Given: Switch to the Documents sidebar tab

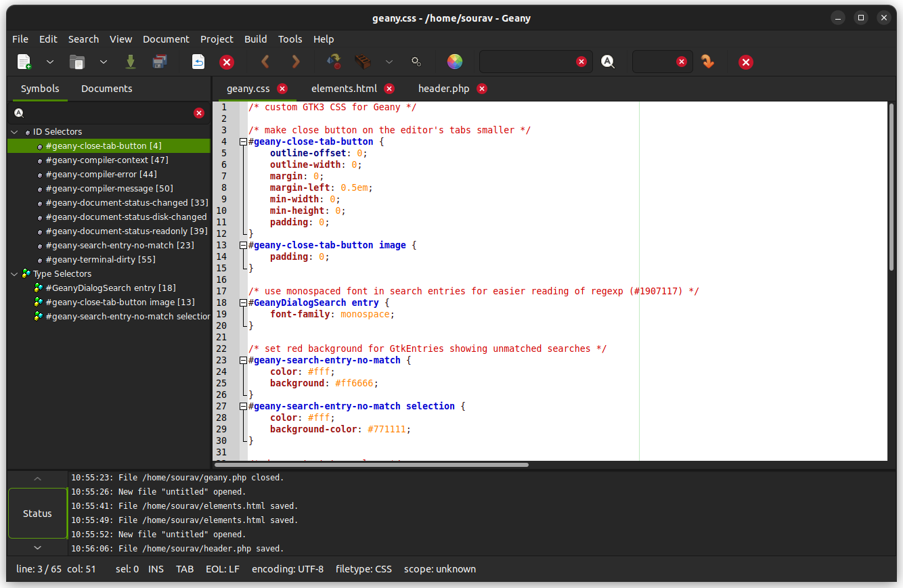Looking at the screenshot, I should tap(106, 88).
